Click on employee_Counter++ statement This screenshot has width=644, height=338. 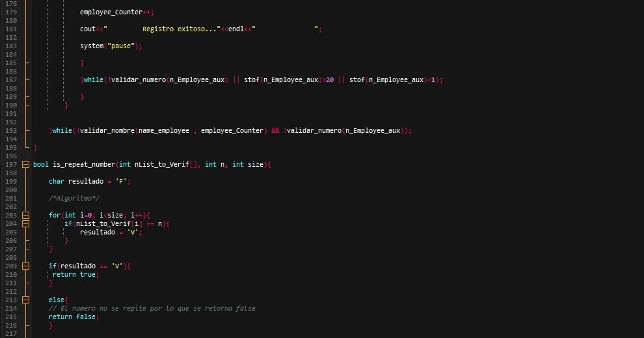click(x=116, y=12)
